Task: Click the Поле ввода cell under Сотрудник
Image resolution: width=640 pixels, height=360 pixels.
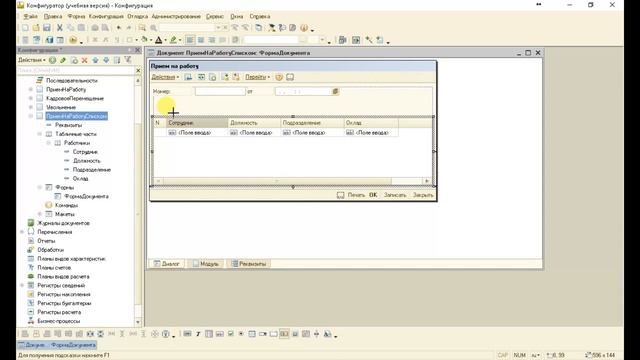Action: [x=197, y=133]
